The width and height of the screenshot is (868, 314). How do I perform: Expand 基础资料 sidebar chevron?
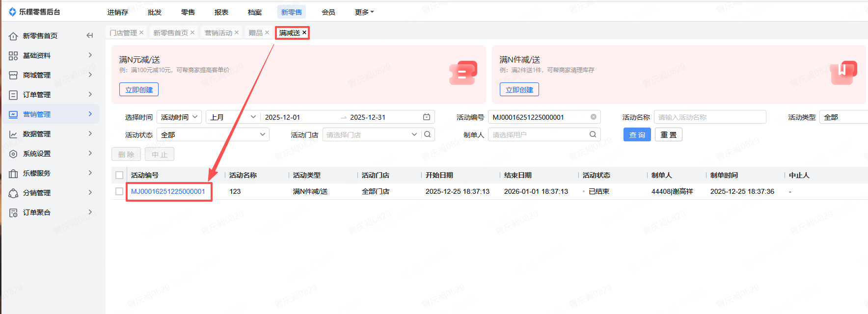[x=90, y=55]
